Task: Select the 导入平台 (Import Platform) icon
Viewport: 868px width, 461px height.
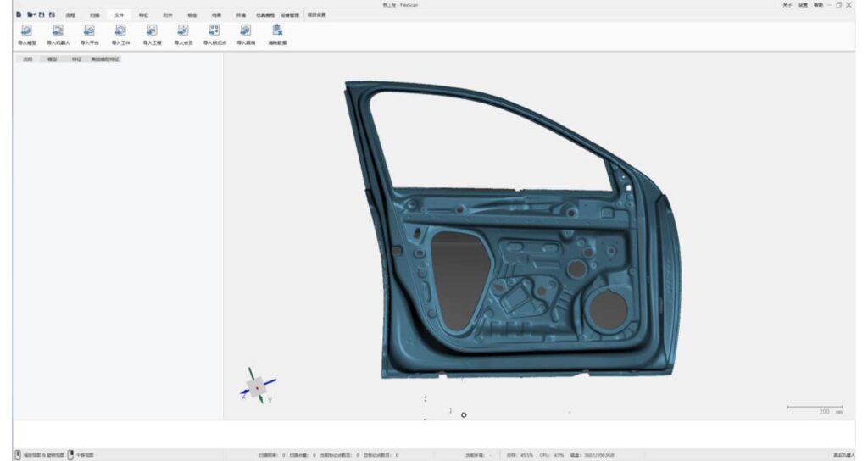Action: point(89,32)
